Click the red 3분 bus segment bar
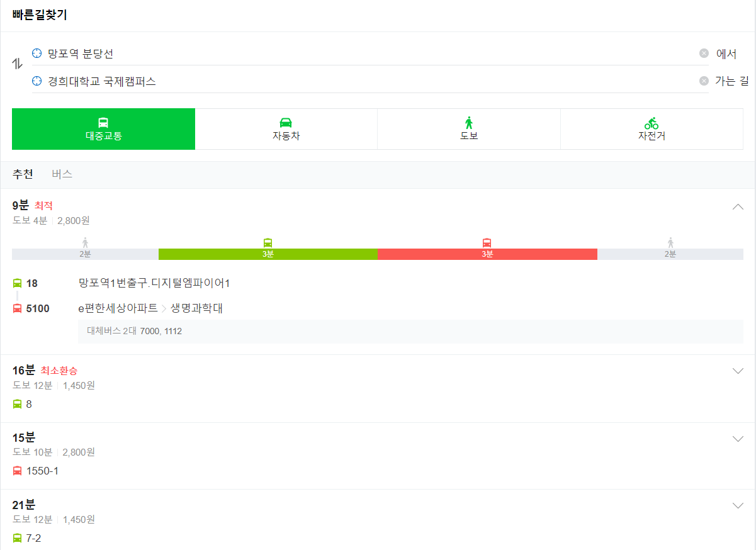The height and width of the screenshot is (550, 756). tap(487, 254)
